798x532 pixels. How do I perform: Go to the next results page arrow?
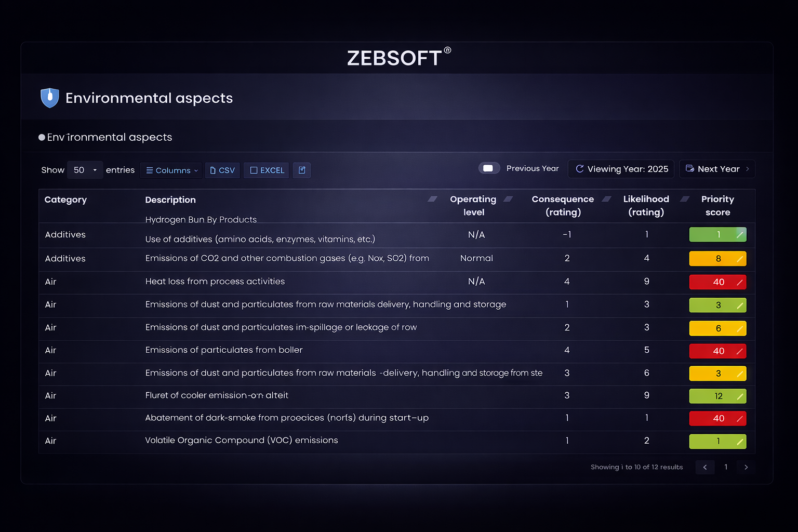(x=746, y=467)
